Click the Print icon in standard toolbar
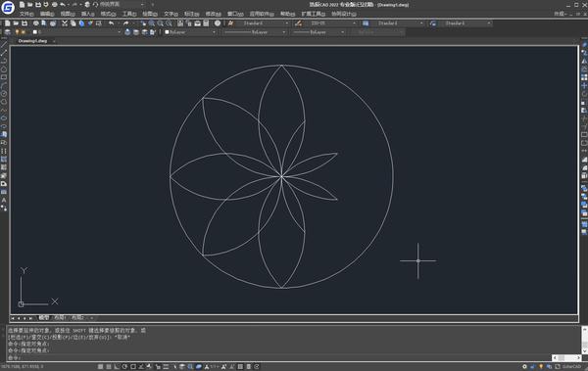 pyautogui.click(x=36, y=23)
